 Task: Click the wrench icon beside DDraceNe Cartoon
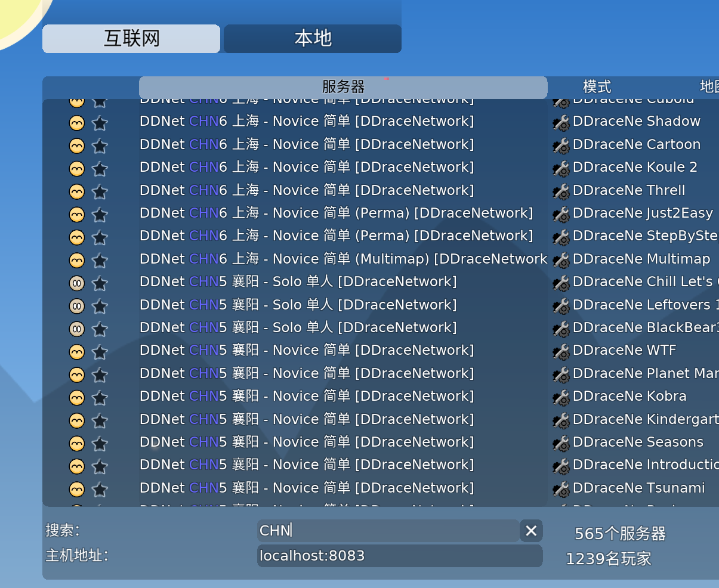pyautogui.click(x=561, y=146)
